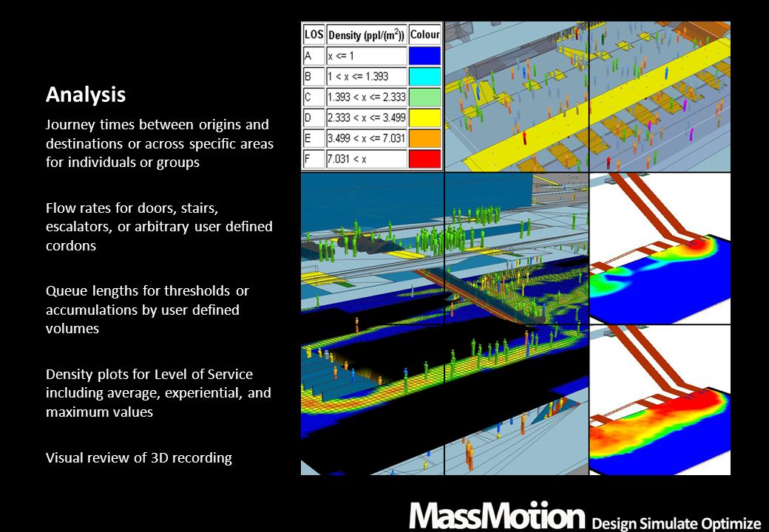
Task: Click the MassMotion logo
Action: click(498, 515)
